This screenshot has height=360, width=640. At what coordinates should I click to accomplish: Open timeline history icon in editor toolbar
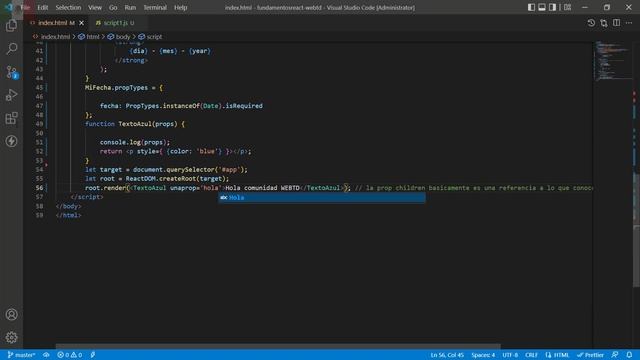click(591, 23)
